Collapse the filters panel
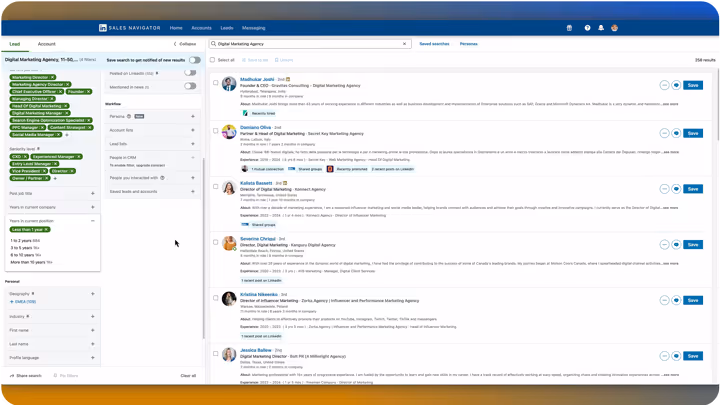This screenshot has height=405, width=720. tap(185, 44)
